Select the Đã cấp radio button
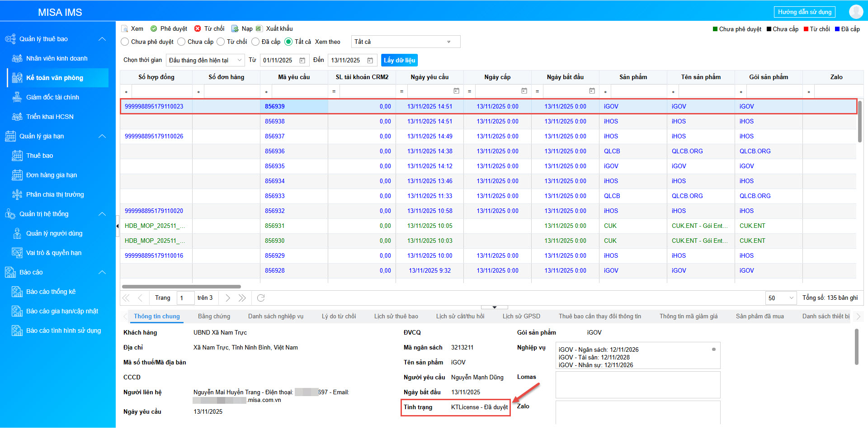Image resolution: width=868 pixels, height=430 pixels. (255, 42)
